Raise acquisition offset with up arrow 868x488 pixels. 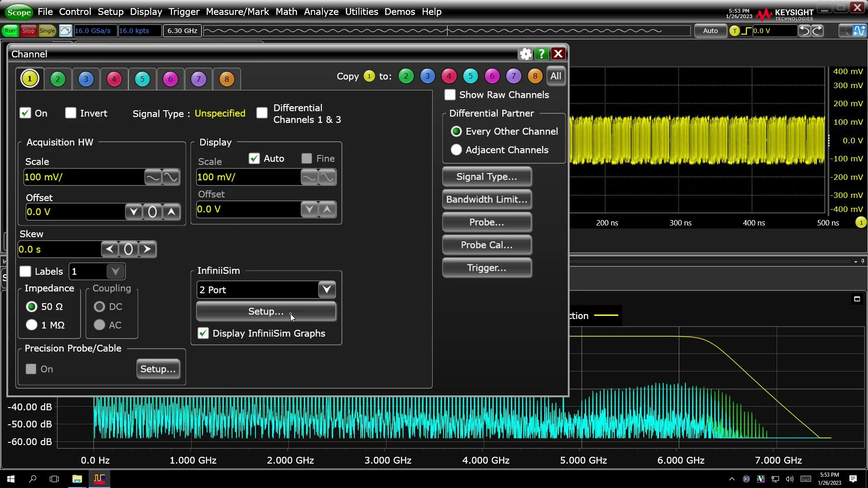(x=171, y=212)
